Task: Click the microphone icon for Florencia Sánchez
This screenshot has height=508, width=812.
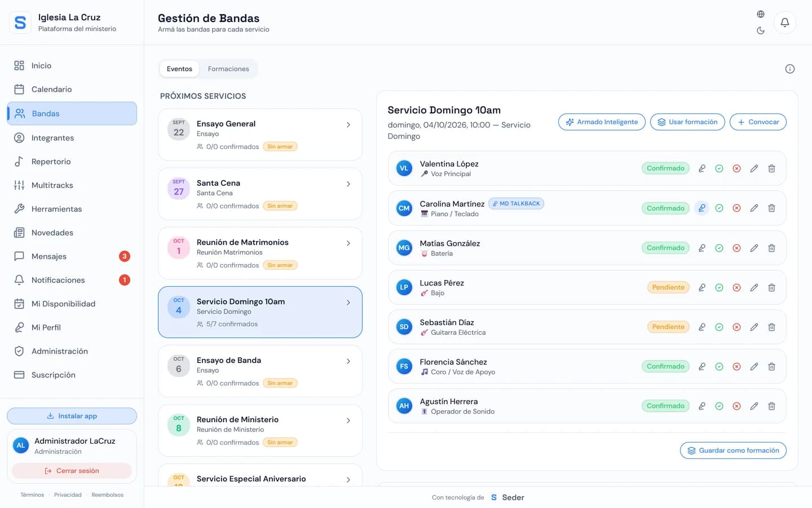Action: click(x=702, y=366)
